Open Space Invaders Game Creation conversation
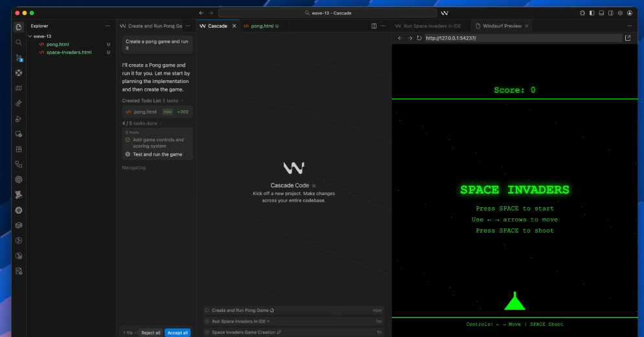Screen dimensions: 644x337 point(293,332)
